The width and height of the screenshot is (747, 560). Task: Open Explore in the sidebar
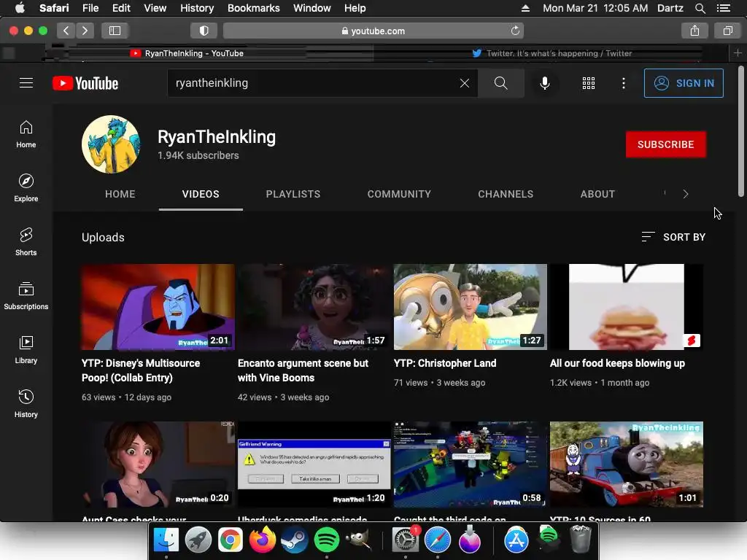[x=26, y=188]
